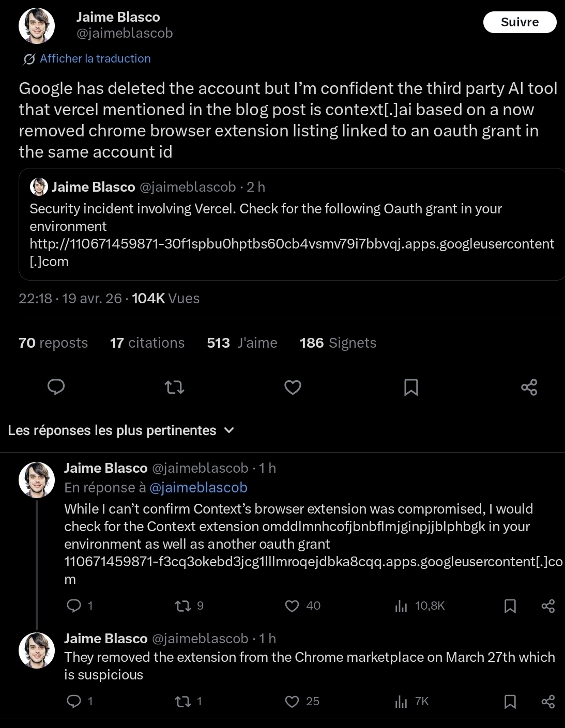Like the main tweet with the heart icon

[293, 387]
